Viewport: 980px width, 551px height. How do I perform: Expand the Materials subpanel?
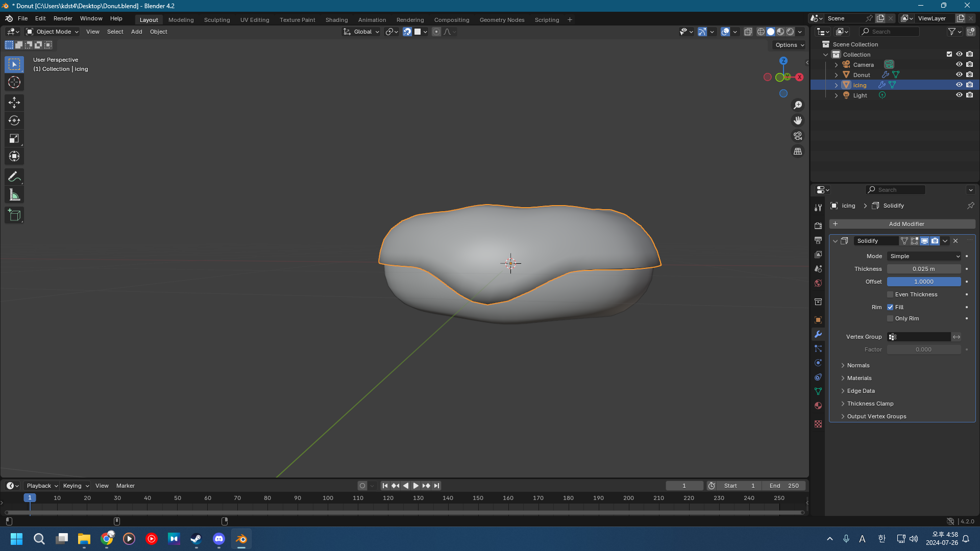tap(859, 378)
